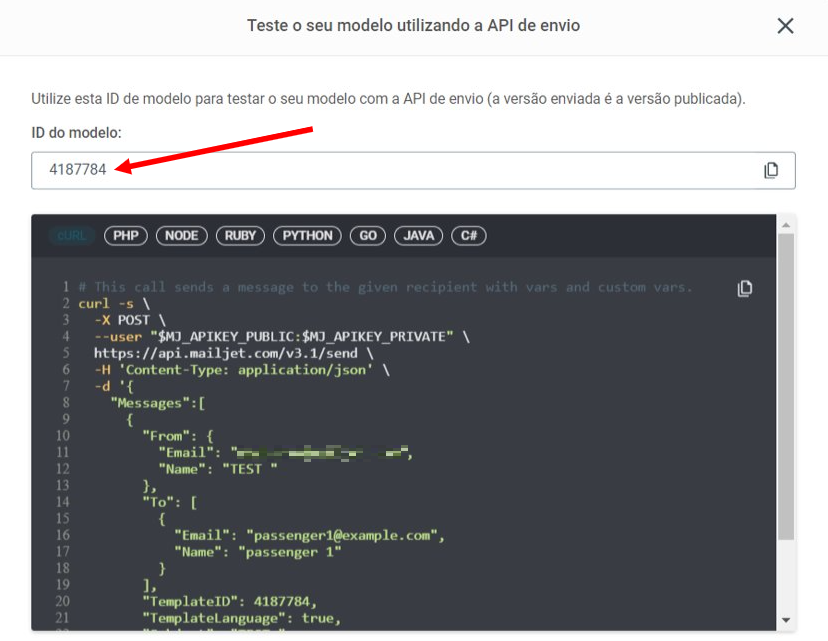Click the code scrollbar up arrow

(786, 225)
